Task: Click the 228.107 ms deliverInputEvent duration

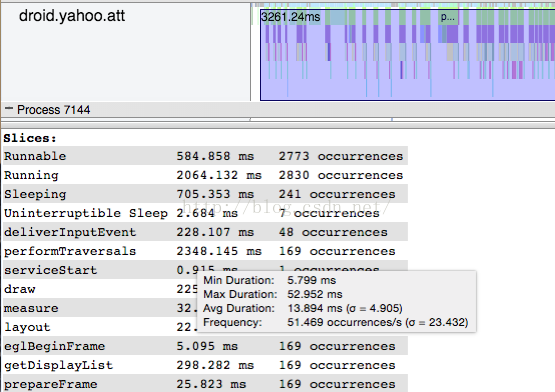Action: click(215, 232)
